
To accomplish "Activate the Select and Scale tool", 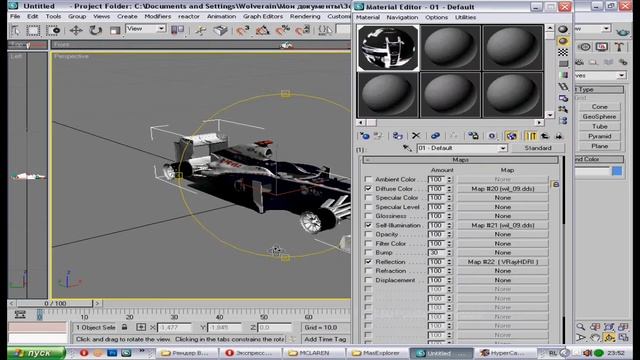I will click(x=115, y=31).
